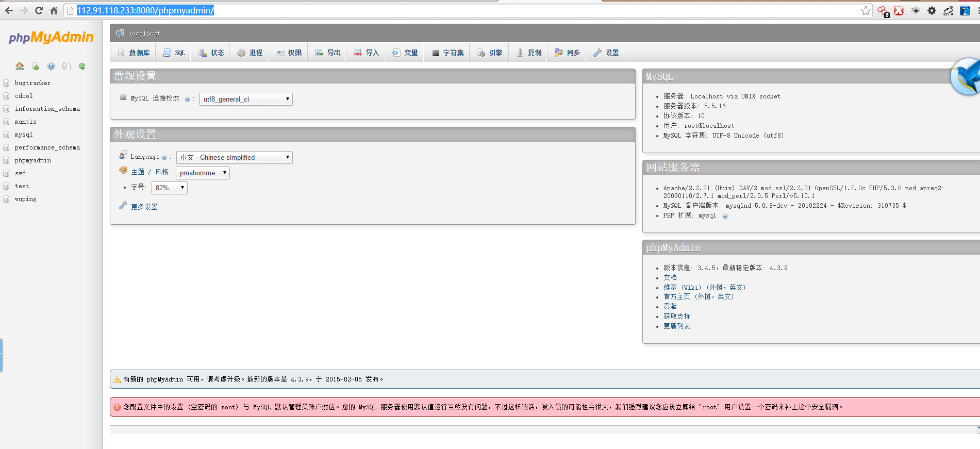Open the 字符集 tab
980x449 pixels.
click(447, 53)
